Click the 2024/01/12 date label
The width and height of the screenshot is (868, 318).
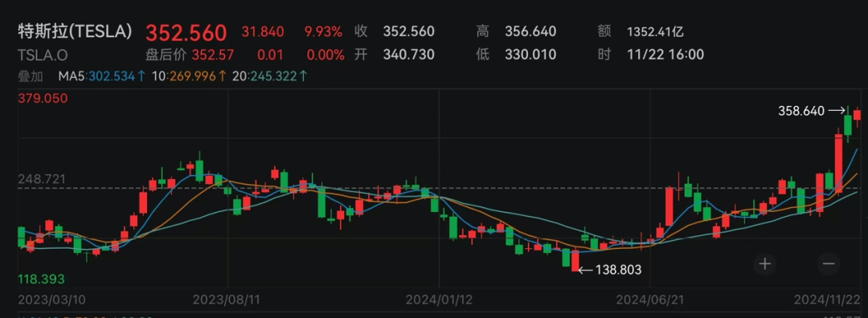(x=439, y=300)
